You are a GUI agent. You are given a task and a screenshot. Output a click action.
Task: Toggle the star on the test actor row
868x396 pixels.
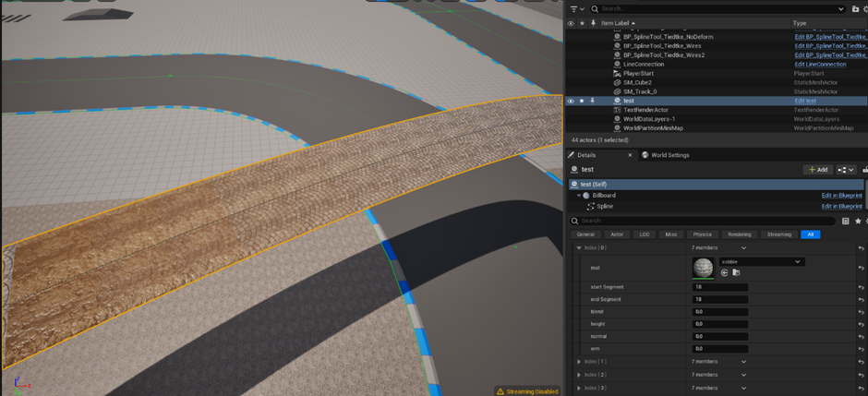pos(582,101)
